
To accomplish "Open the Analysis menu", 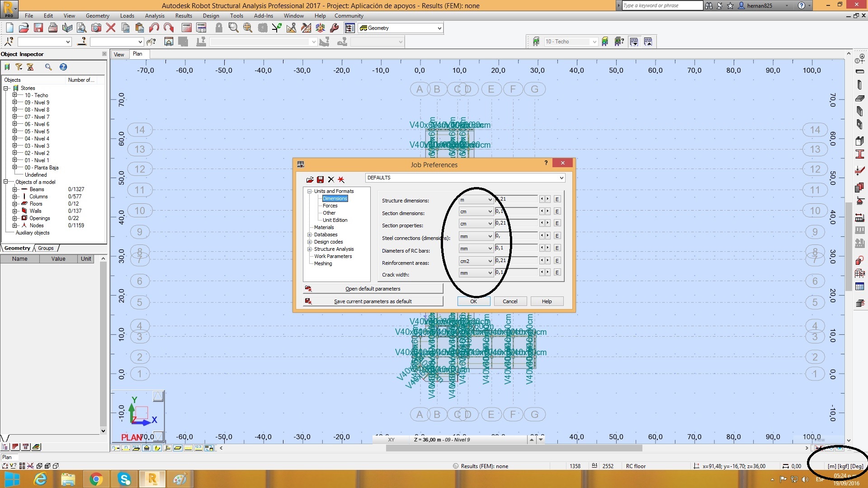I will pos(154,15).
